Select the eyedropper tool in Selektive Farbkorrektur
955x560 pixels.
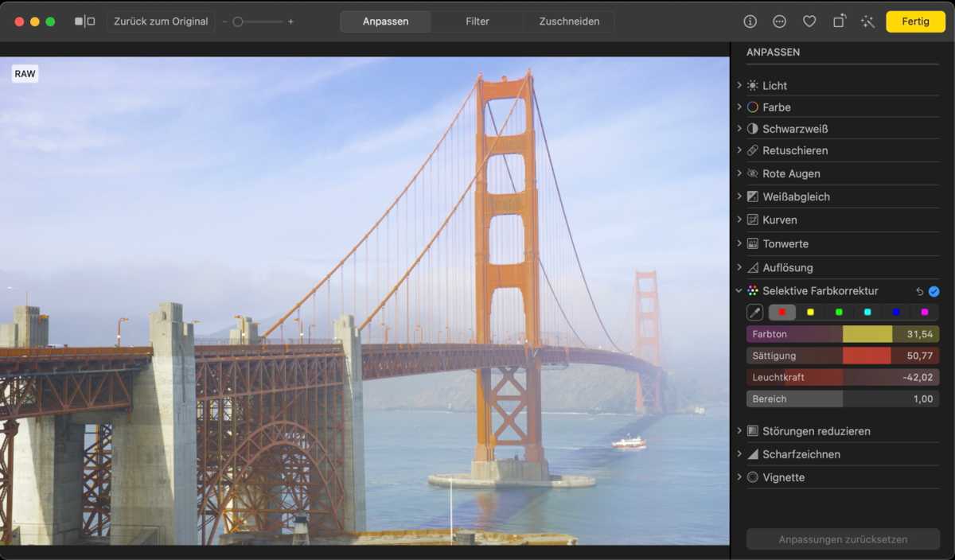pyautogui.click(x=754, y=313)
